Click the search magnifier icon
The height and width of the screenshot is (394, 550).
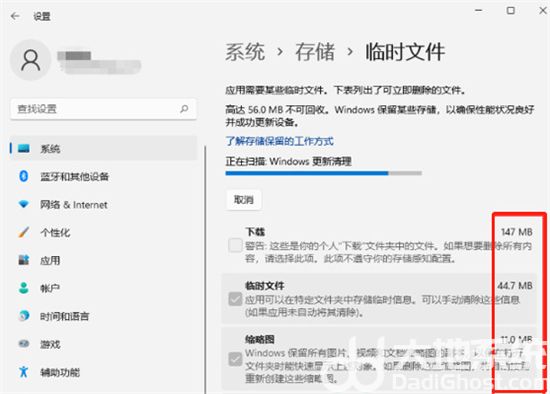pos(184,109)
